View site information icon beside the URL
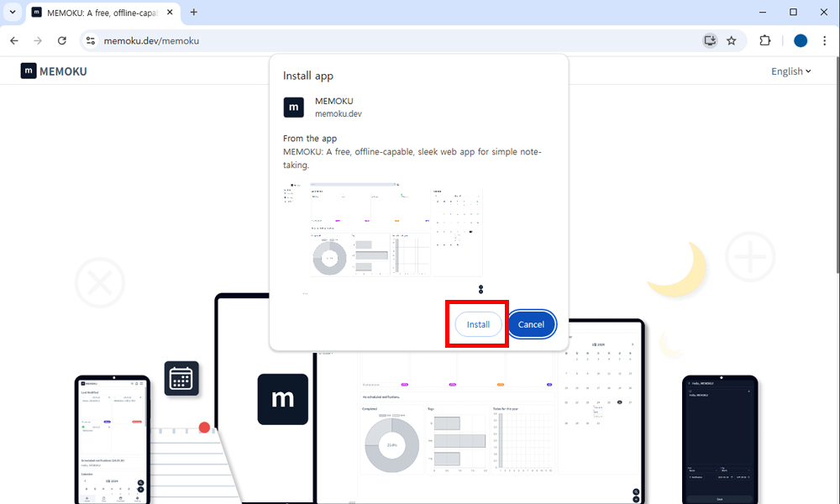This screenshot has width=840, height=504. point(92,40)
